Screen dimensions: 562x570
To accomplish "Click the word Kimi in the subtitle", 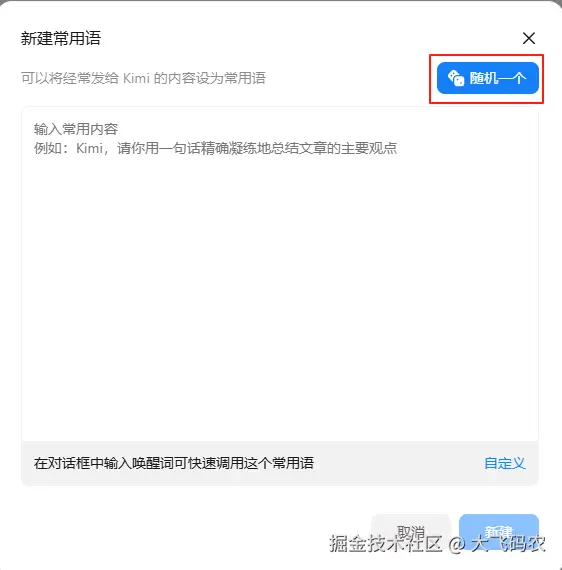I will tap(136, 78).
